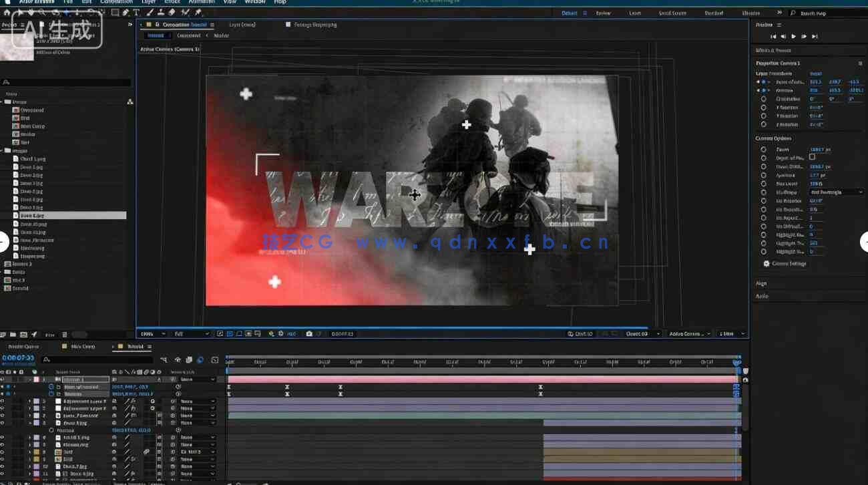868x485 pixels.
Task: Click the timeline current time display
Action: point(18,358)
